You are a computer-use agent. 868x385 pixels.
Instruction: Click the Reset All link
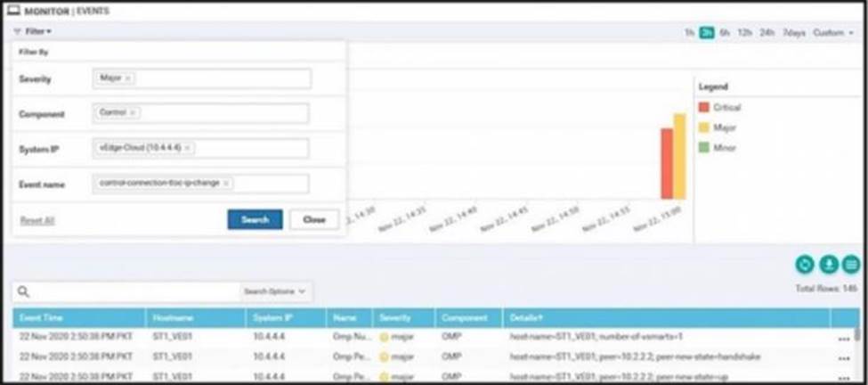(37, 220)
